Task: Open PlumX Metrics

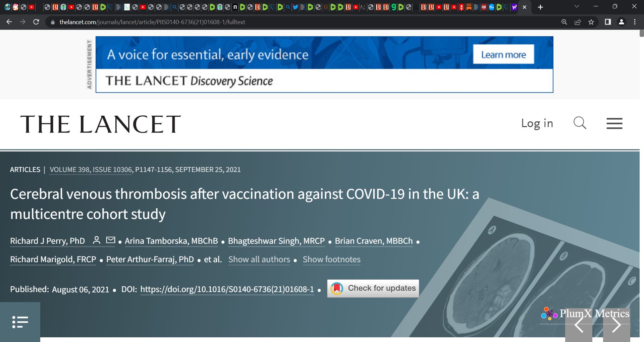Action: (x=585, y=313)
